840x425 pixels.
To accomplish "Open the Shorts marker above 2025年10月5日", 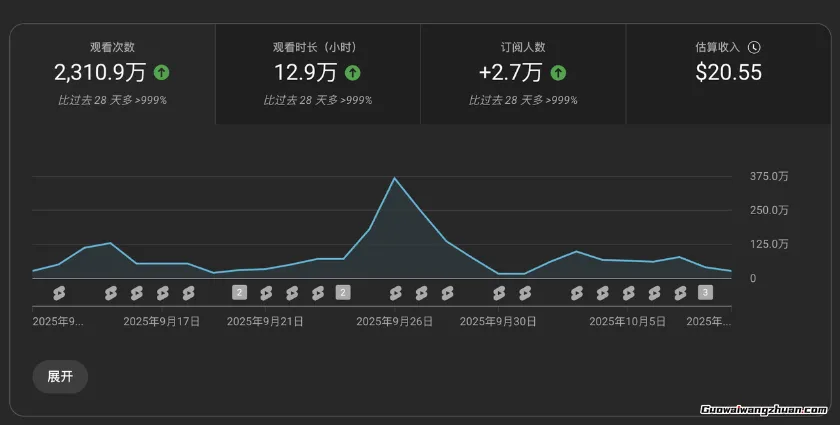I will click(628, 293).
